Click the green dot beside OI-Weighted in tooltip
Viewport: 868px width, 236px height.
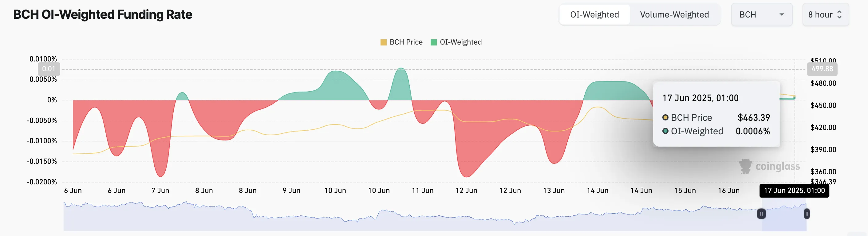(666, 131)
